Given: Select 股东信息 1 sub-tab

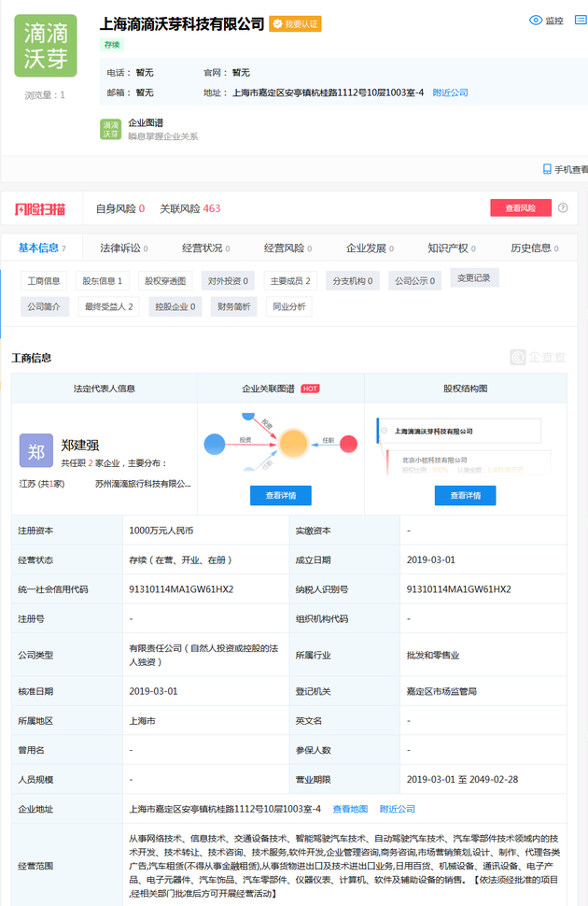Looking at the screenshot, I should point(103,281).
